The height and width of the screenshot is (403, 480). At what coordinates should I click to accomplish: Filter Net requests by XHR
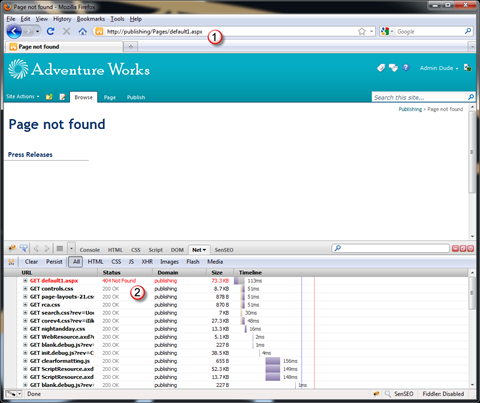[147, 262]
